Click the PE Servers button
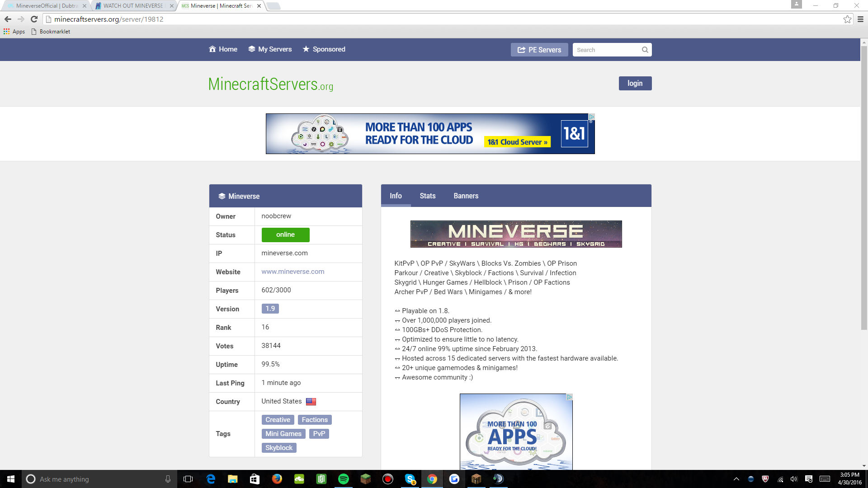Screen dimensions: 868x488 (x=539, y=50)
